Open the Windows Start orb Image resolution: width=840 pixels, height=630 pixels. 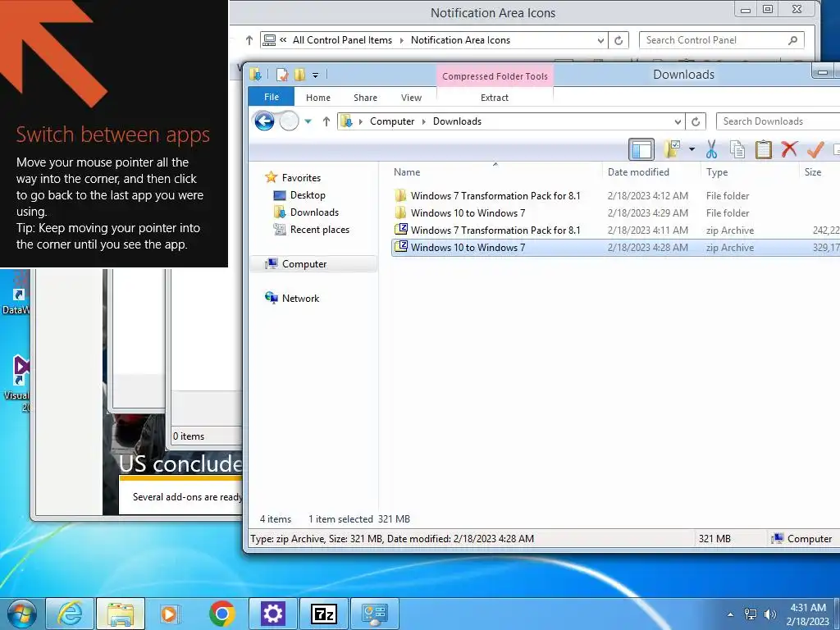point(21,614)
